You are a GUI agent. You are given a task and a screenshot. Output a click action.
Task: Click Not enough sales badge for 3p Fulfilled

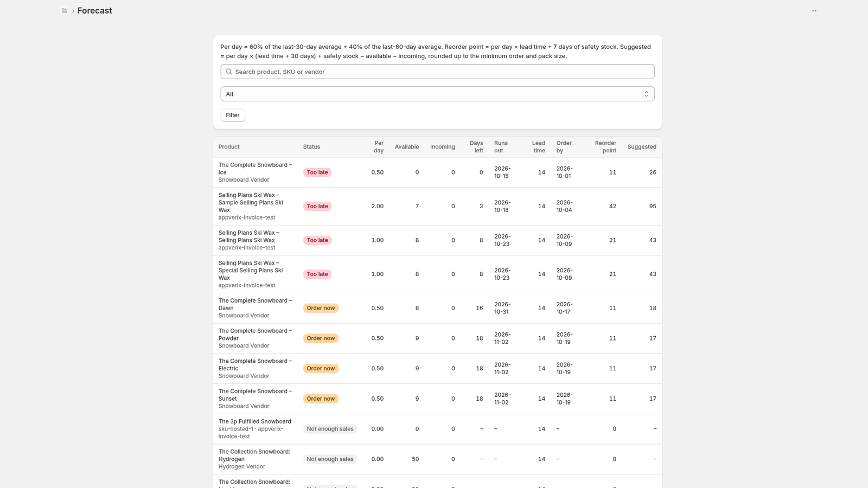pyautogui.click(x=330, y=429)
